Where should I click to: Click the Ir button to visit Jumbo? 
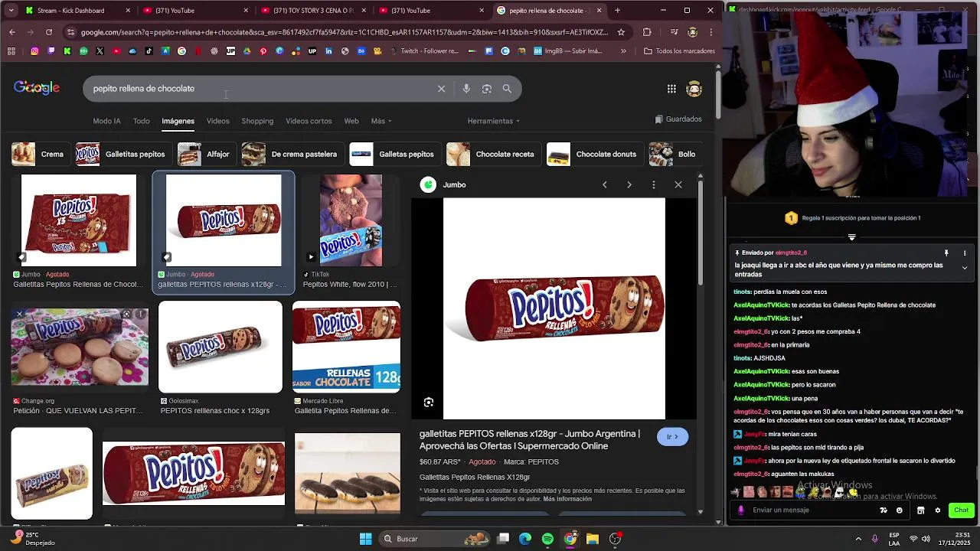pos(672,437)
